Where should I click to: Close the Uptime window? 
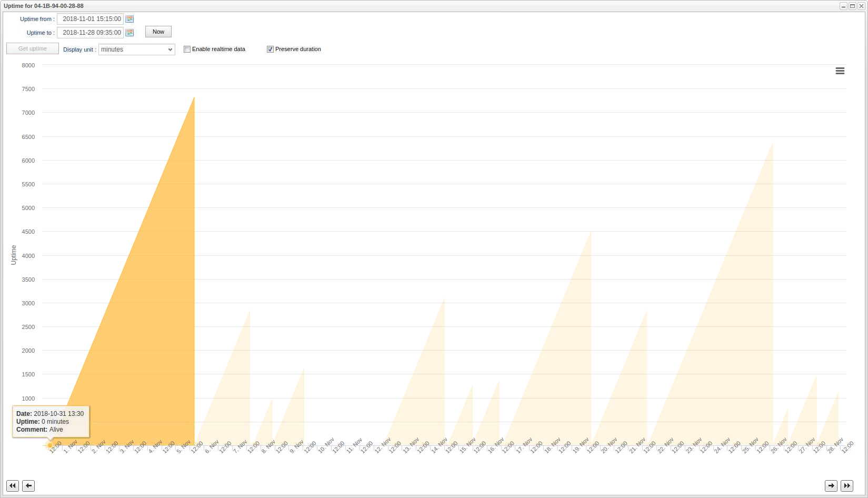pyautogui.click(x=861, y=6)
